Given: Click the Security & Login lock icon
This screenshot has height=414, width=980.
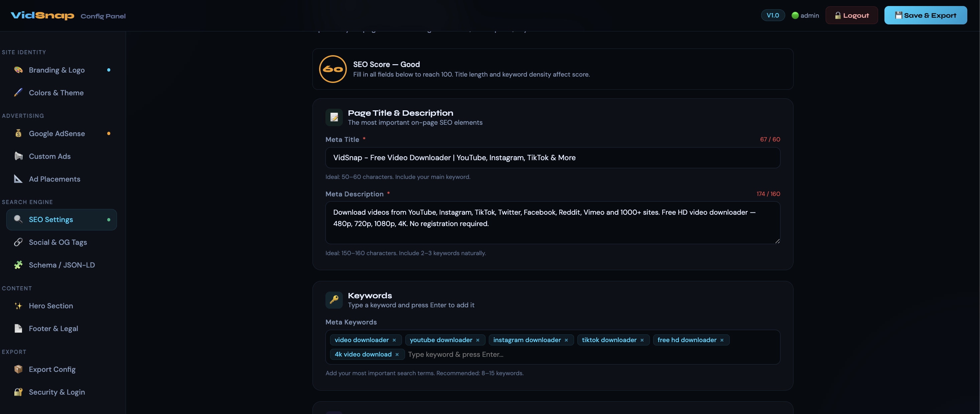Looking at the screenshot, I should point(18,392).
